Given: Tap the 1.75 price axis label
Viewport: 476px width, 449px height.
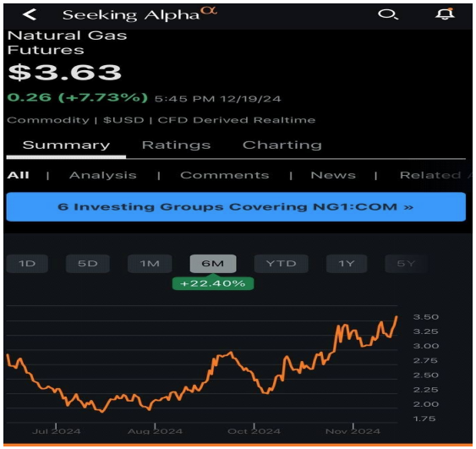Looking at the screenshot, I should [x=424, y=419].
